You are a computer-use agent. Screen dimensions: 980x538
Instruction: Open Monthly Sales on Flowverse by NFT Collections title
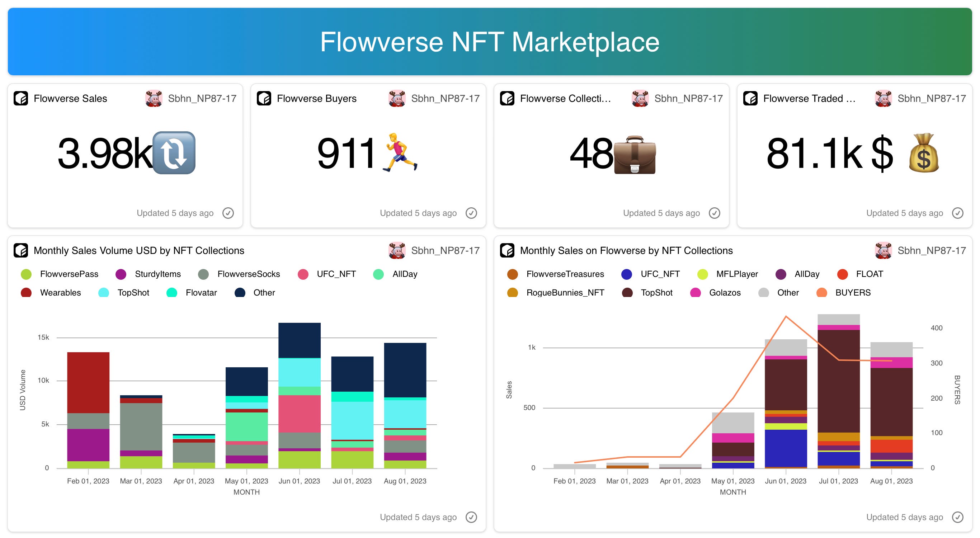coord(626,250)
